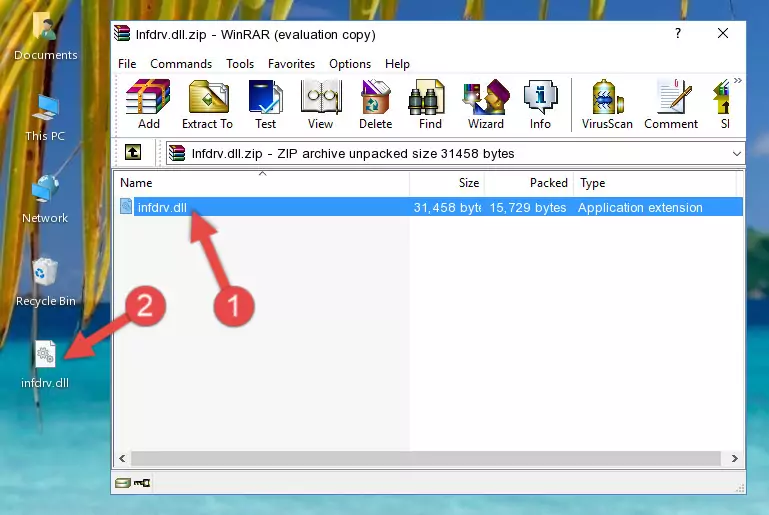Go up one folder level

[133, 153]
